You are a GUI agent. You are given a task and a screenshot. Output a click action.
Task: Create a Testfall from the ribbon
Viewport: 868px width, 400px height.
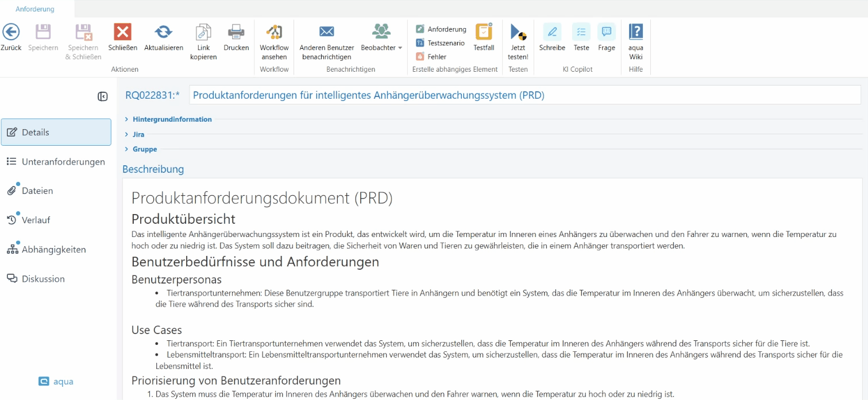(484, 32)
